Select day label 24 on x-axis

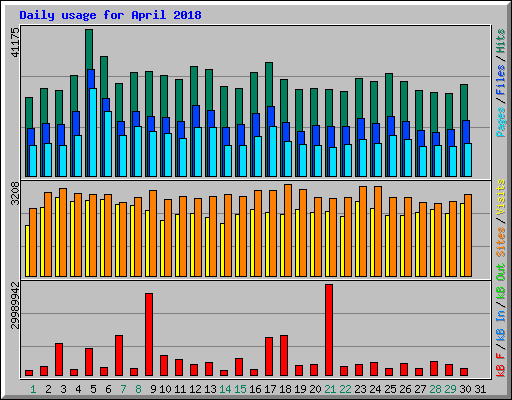click(x=375, y=389)
